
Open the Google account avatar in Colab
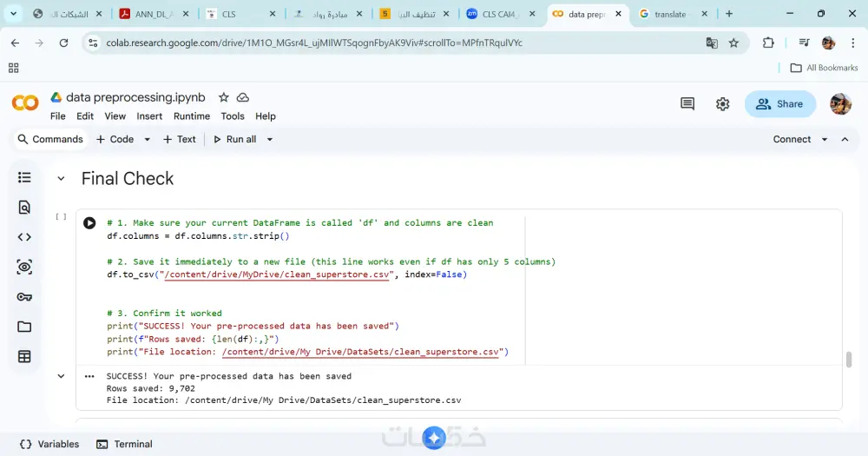840,103
